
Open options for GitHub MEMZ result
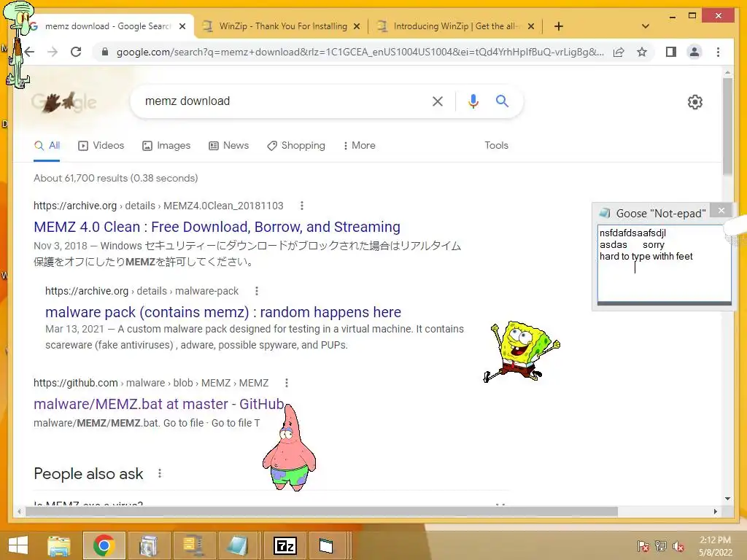pyautogui.click(x=286, y=383)
